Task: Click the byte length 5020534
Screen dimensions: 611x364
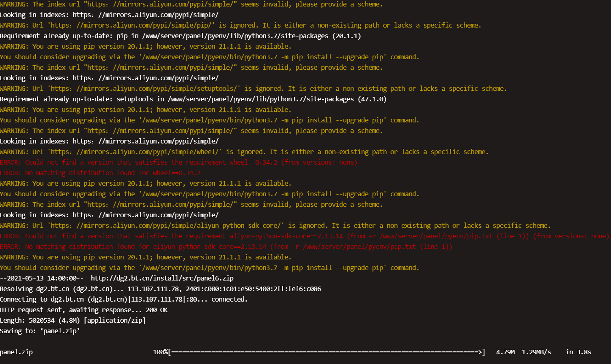Action: pos(41,320)
